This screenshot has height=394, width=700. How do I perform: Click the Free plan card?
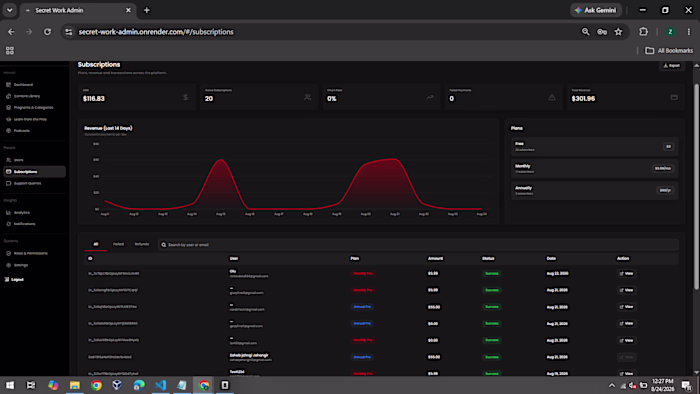[x=595, y=146]
